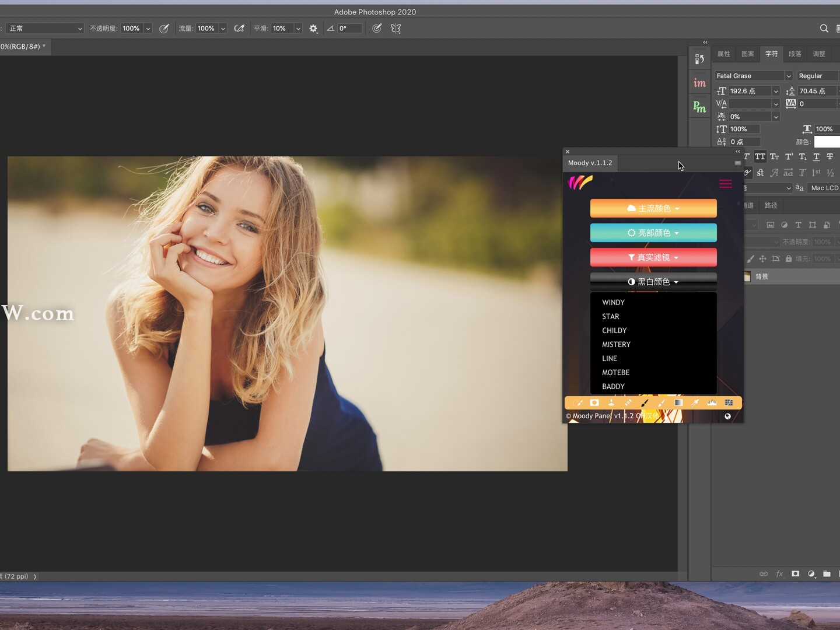Click the 真实滤镜 button in the Moody panel

point(652,257)
